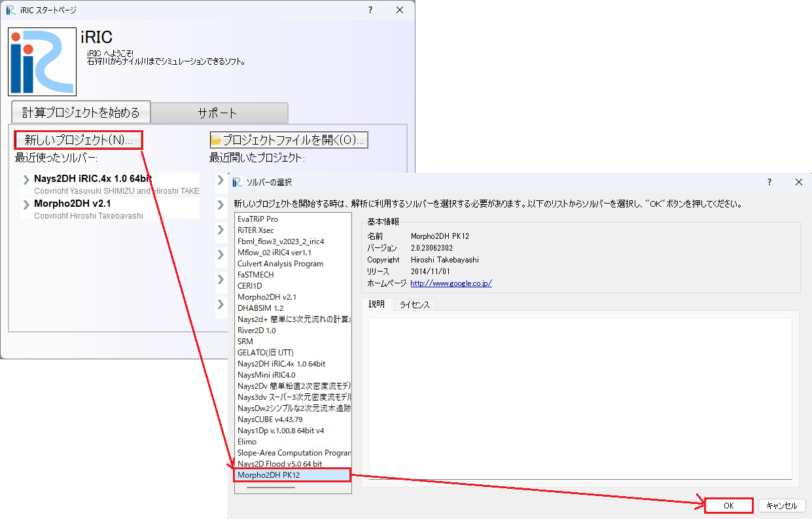812x519 pixels.
Task: Open a project with プロジェクトファイルを開く(O)
Action: point(290,139)
